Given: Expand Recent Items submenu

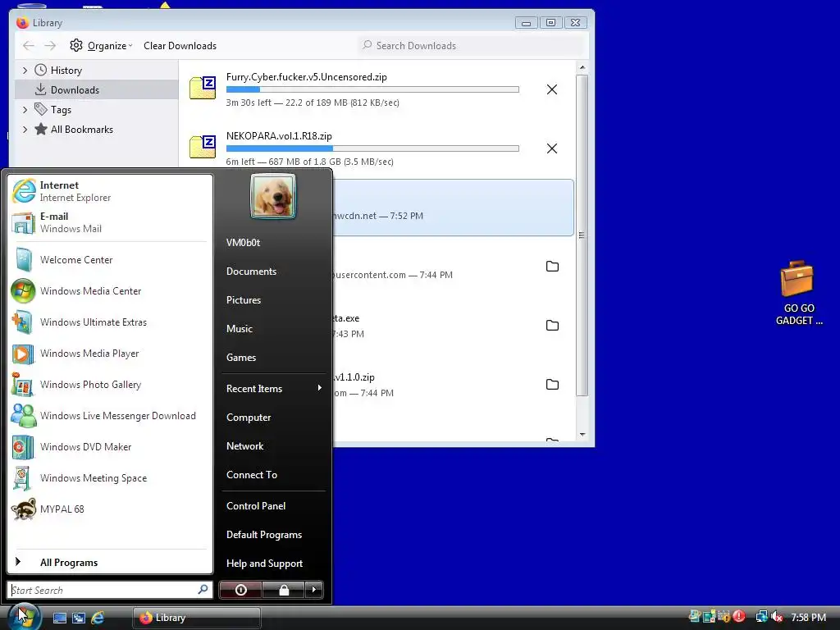Looking at the screenshot, I should tap(273, 388).
